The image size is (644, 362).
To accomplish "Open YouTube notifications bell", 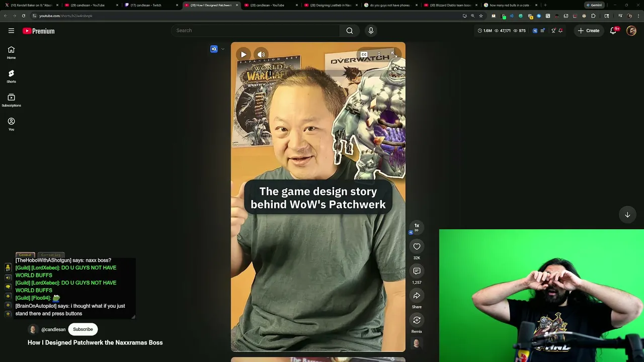I will (x=613, y=31).
